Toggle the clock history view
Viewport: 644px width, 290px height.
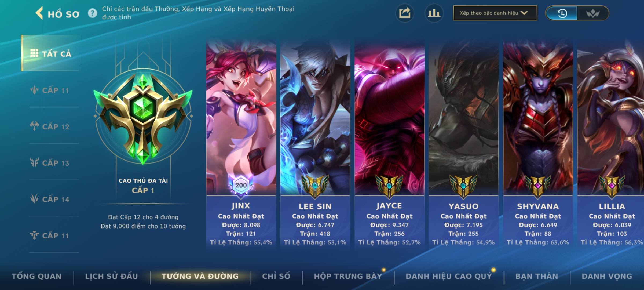pos(562,13)
